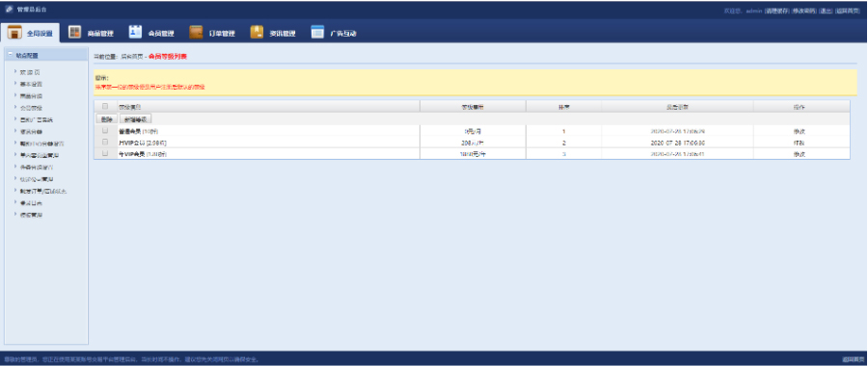Click the 删除 button above the list

click(x=106, y=118)
